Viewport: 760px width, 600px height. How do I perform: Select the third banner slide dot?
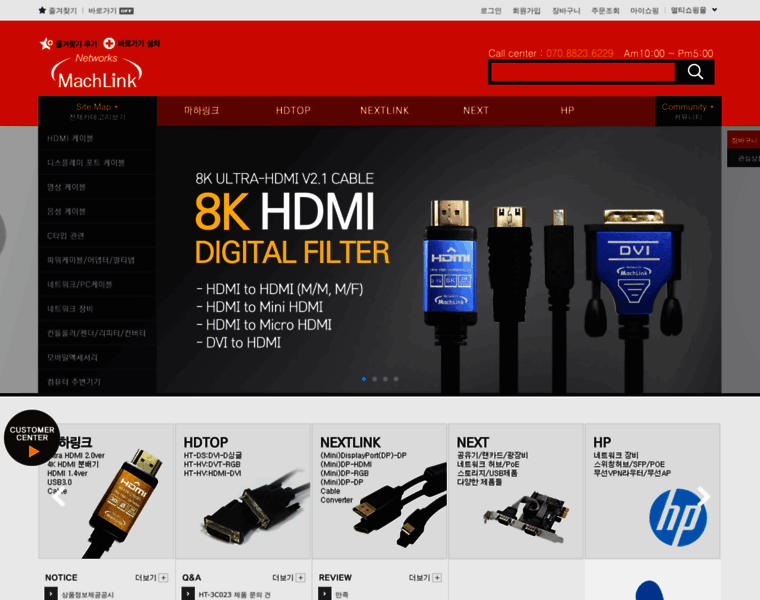[x=385, y=379]
